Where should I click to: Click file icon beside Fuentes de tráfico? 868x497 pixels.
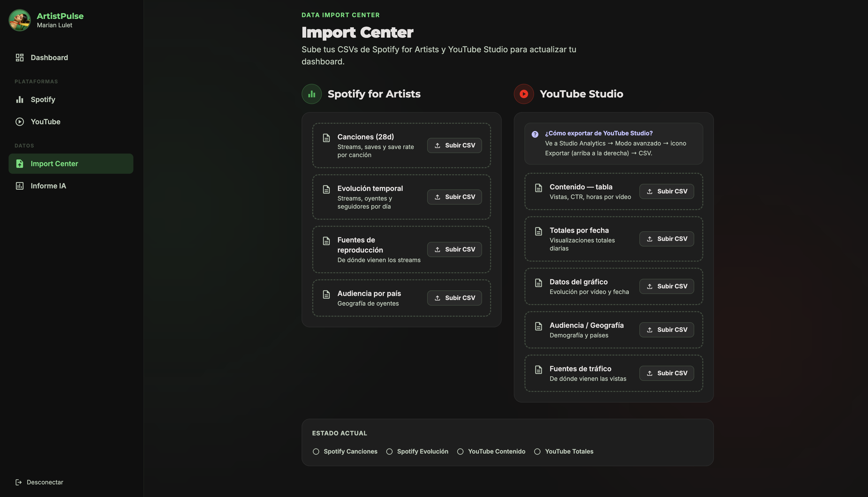click(x=538, y=370)
